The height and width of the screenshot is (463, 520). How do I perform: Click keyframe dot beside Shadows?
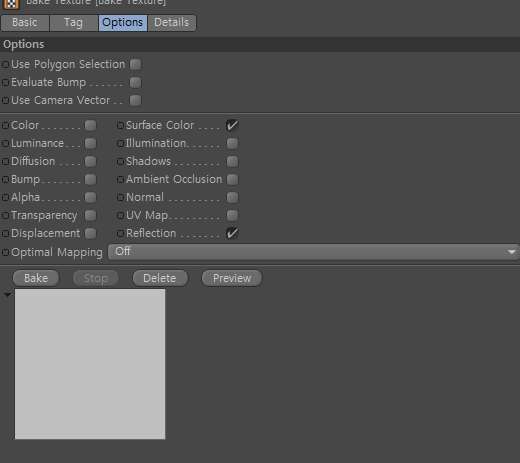click(120, 161)
